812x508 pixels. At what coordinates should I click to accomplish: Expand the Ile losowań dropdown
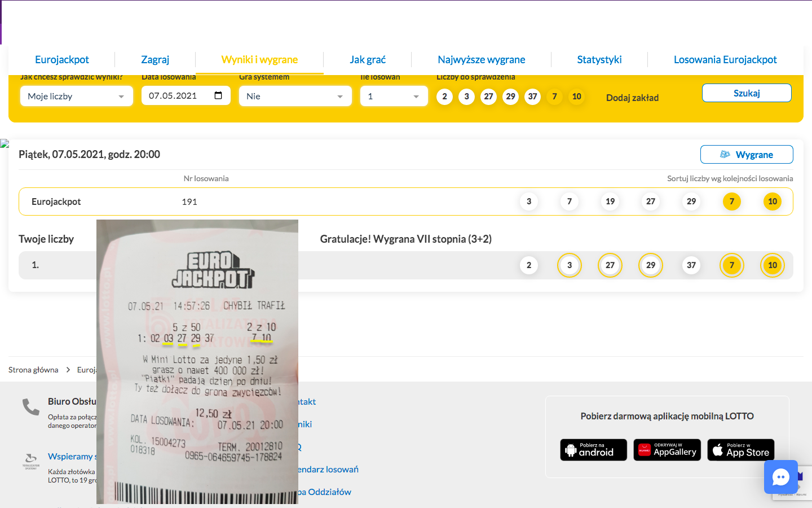(394, 96)
